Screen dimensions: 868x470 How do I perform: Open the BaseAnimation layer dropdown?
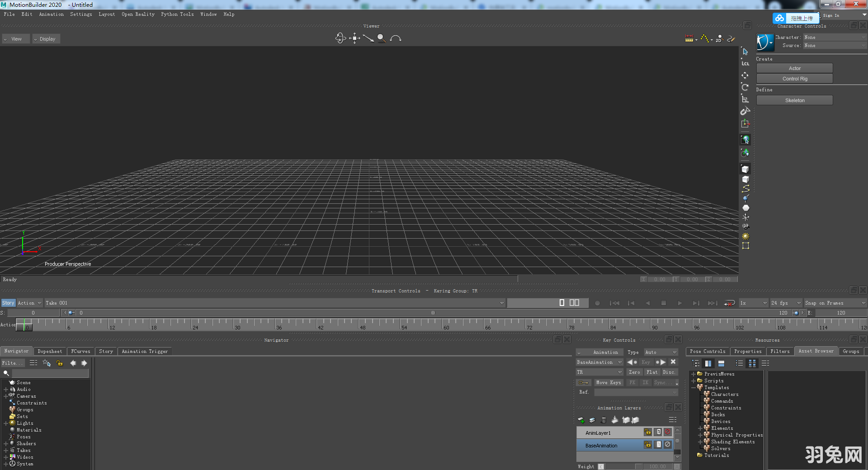[x=621, y=362]
